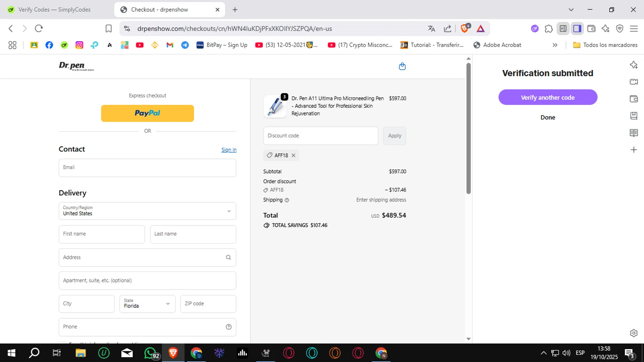Add item to sidebar with plus icon
The width and height of the screenshot is (644, 362).
(x=634, y=150)
